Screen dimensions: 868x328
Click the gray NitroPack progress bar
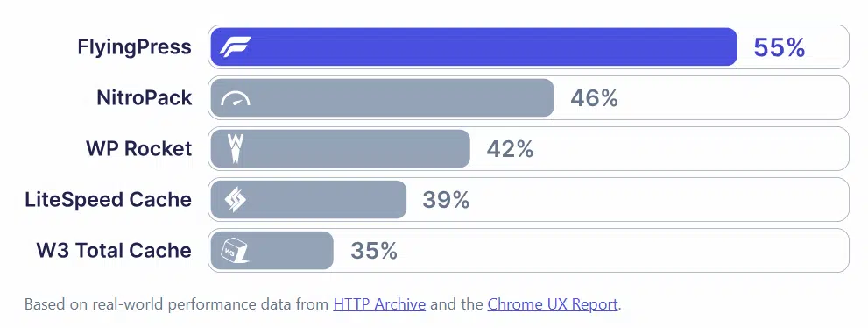[x=382, y=98]
